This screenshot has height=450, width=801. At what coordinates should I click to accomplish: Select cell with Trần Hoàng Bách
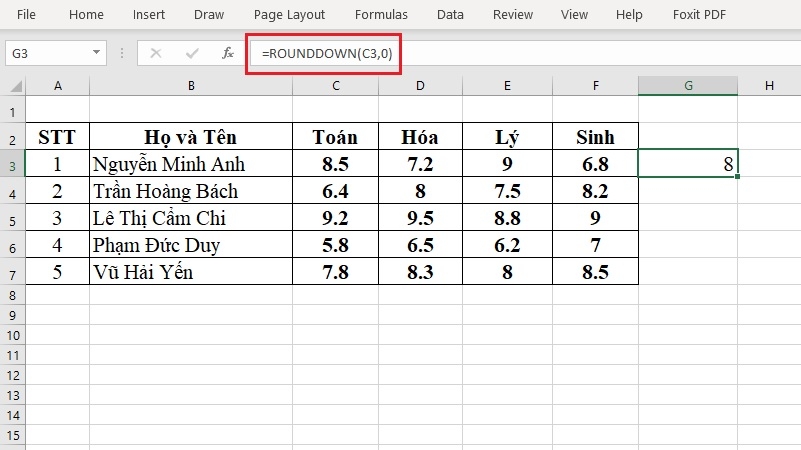click(x=191, y=191)
